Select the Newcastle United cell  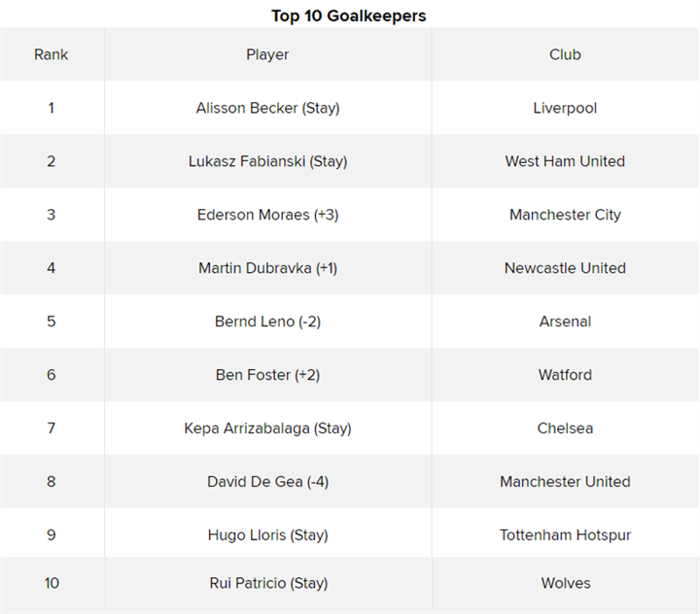point(565,268)
